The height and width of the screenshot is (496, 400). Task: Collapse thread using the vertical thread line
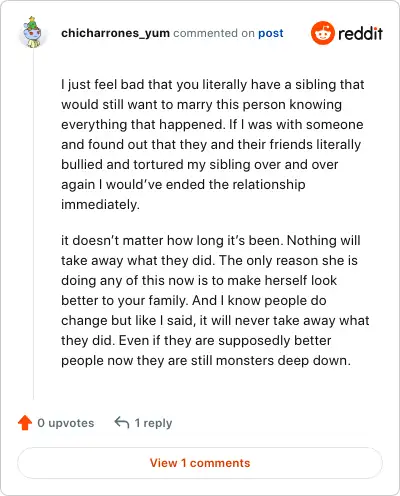click(x=33, y=224)
